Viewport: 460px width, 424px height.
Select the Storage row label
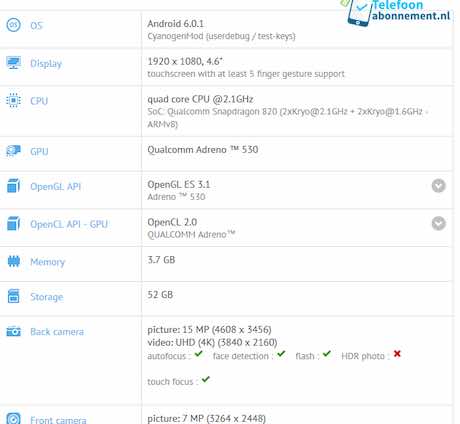pyautogui.click(x=47, y=297)
